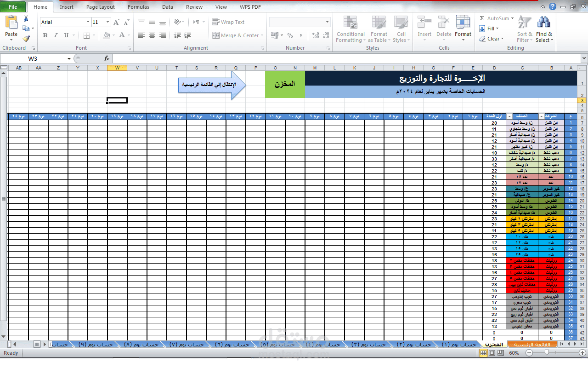The height and width of the screenshot is (368, 588).
Task: Click the Increase Font Size icon
Action: [116, 22]
